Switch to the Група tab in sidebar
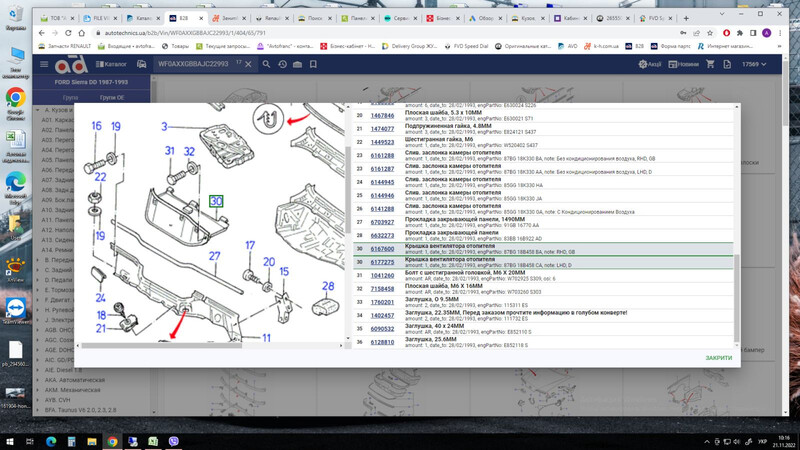This screenshot has width=800, height=450. 70,97
